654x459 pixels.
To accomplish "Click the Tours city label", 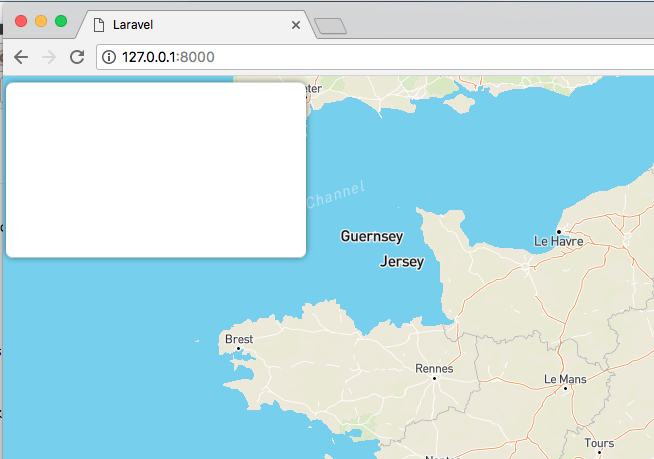I will [599, 443].
